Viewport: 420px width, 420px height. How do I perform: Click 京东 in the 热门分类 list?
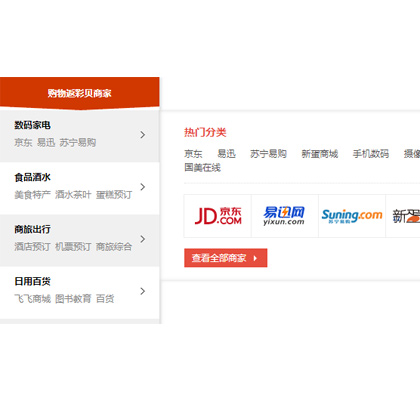[193, 154]
